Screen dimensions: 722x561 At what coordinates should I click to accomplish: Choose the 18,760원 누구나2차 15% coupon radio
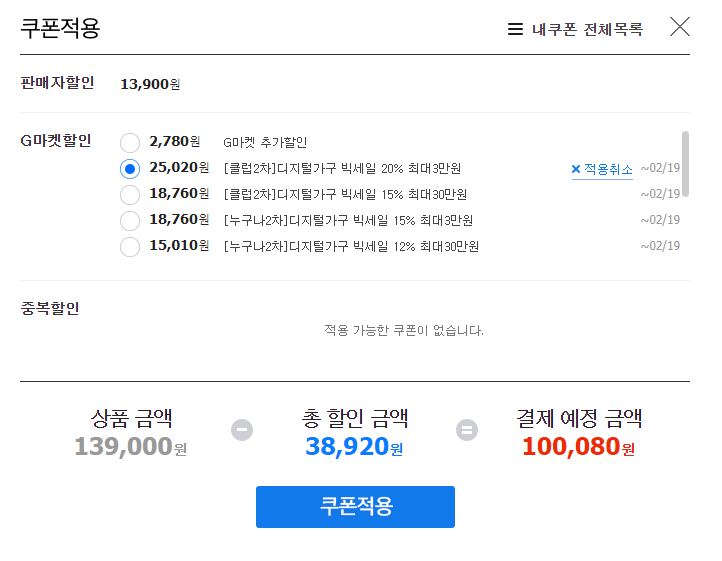[130, 221]
